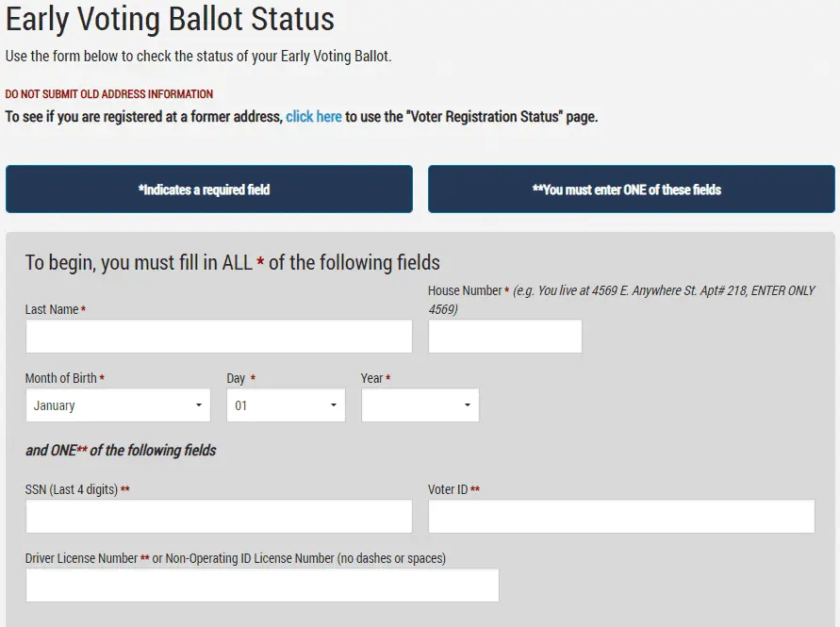Image resolution: width=840 pixels, height=627 pixels.
Task: Expand the Day of birth dropdown
Action: click(x=286, y=405)
